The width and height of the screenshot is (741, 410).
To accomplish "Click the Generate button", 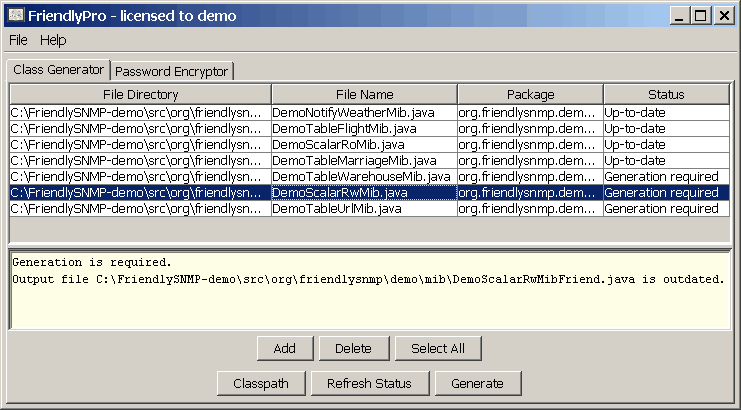I will (x=477, y=383).
